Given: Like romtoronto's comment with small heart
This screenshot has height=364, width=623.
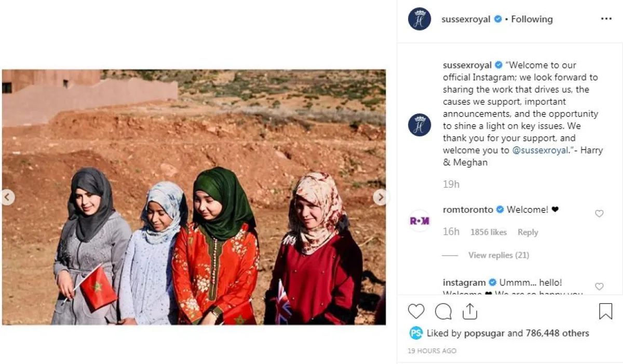Looking at the screenshot, I should (599, 213).
